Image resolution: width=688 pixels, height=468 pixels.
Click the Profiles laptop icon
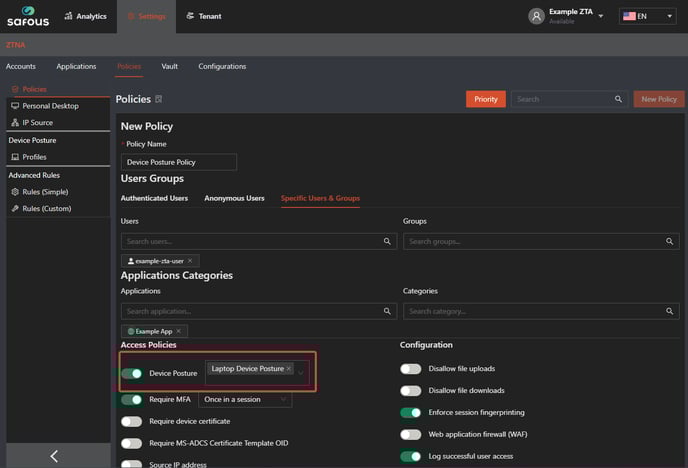[15, 157]
